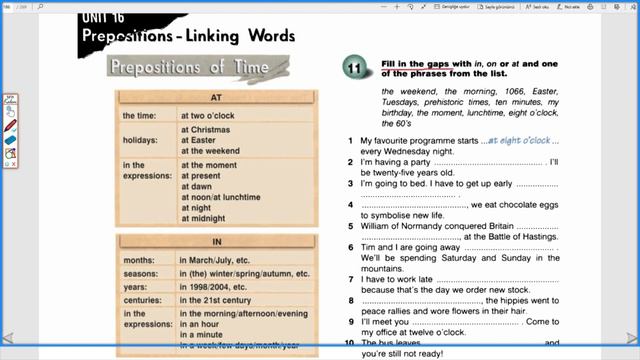640x360 pixels.
Task: Select the hand pointer tool in floating panel
Action: click(10, 111)
